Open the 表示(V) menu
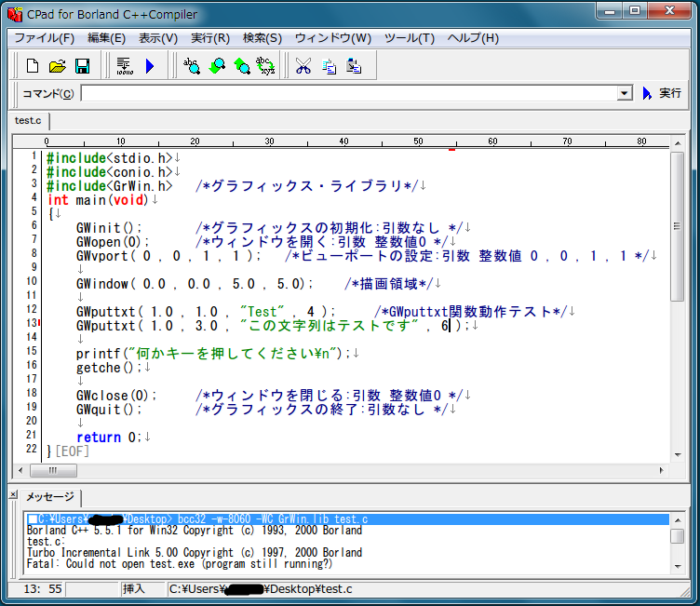Image resolution: width=700 pixels, height=606 pixels. (158, 38)
